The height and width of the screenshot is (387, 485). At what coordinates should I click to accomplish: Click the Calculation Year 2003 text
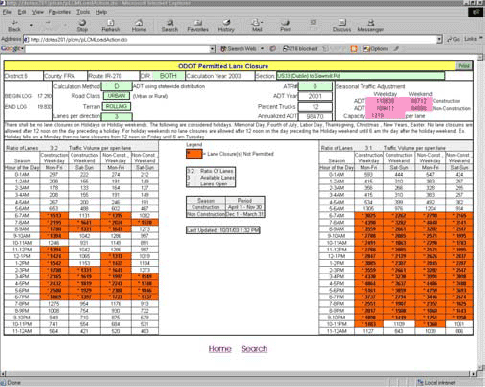[214, 76]
